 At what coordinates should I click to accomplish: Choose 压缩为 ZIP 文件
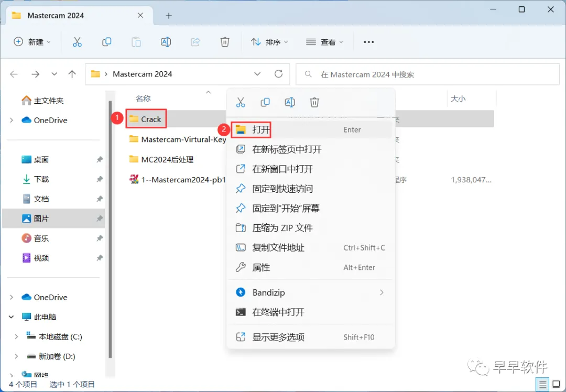[310, 228]
